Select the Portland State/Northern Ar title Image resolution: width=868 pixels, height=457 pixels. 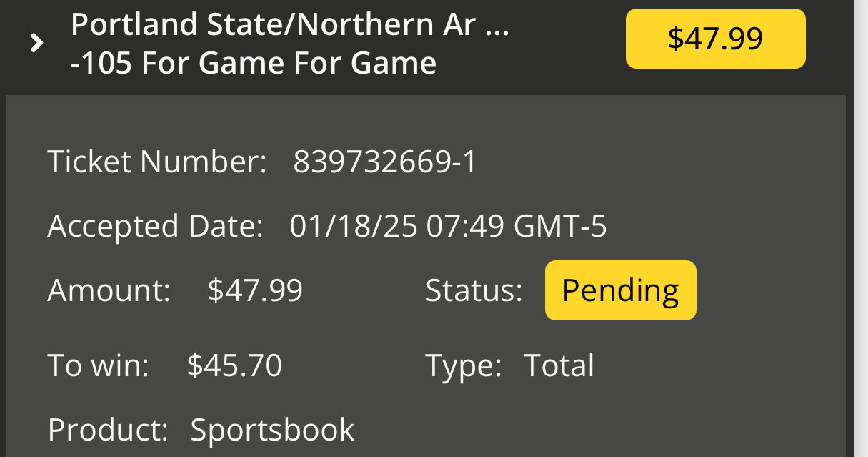pos(290,26)
